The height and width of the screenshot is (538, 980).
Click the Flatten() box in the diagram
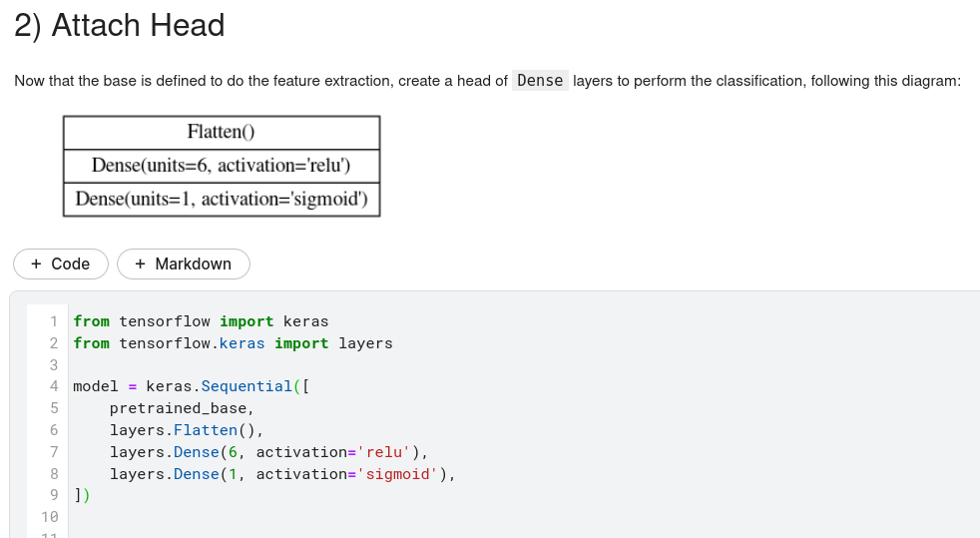pyautogui.click(x=222, y=132)
